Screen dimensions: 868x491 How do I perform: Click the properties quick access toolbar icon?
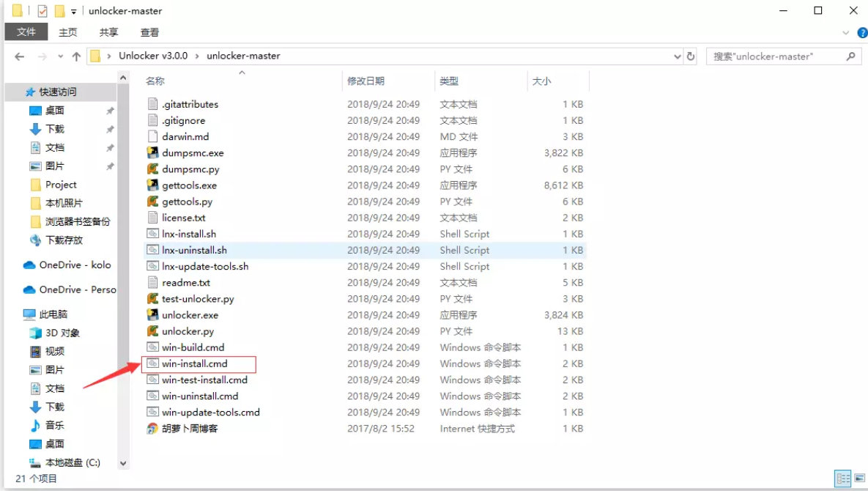(42, 10)
